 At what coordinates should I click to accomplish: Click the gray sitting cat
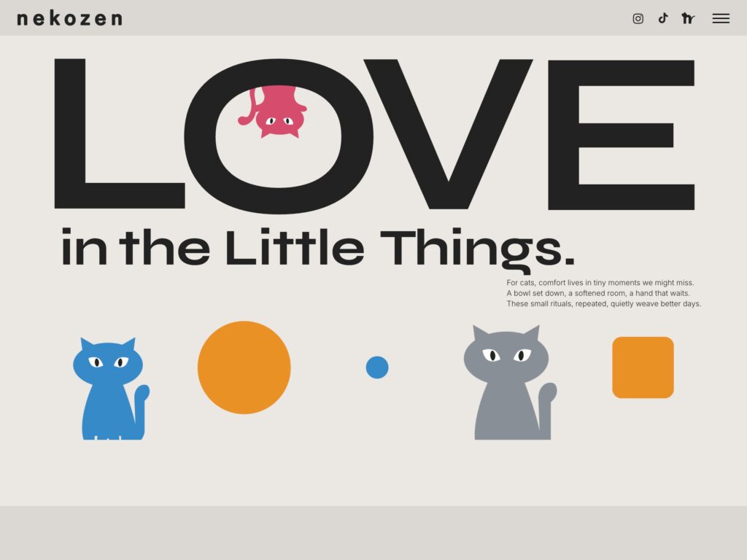click(510, 382)
